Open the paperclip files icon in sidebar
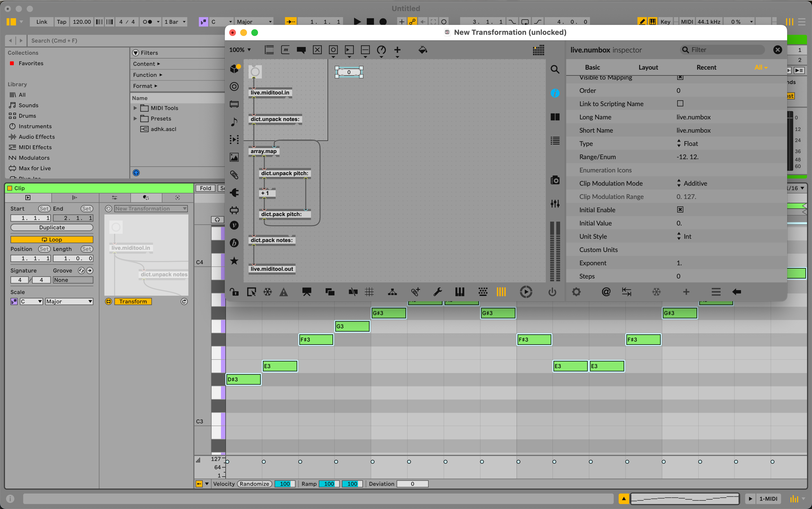The width and height of the screenshot is (812, 509). coord(234,175)
